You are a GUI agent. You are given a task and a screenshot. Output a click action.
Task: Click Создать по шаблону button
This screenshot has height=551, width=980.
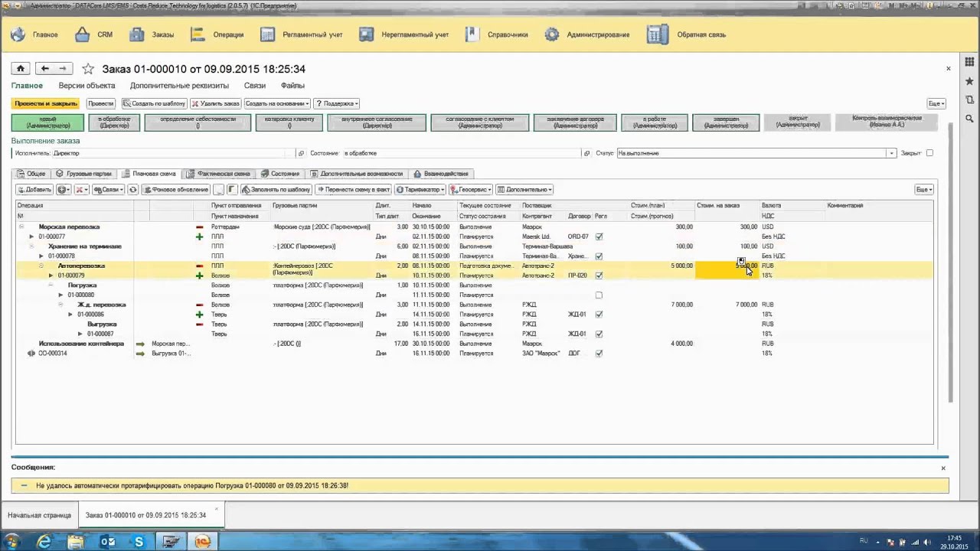[x=154, y=103]
